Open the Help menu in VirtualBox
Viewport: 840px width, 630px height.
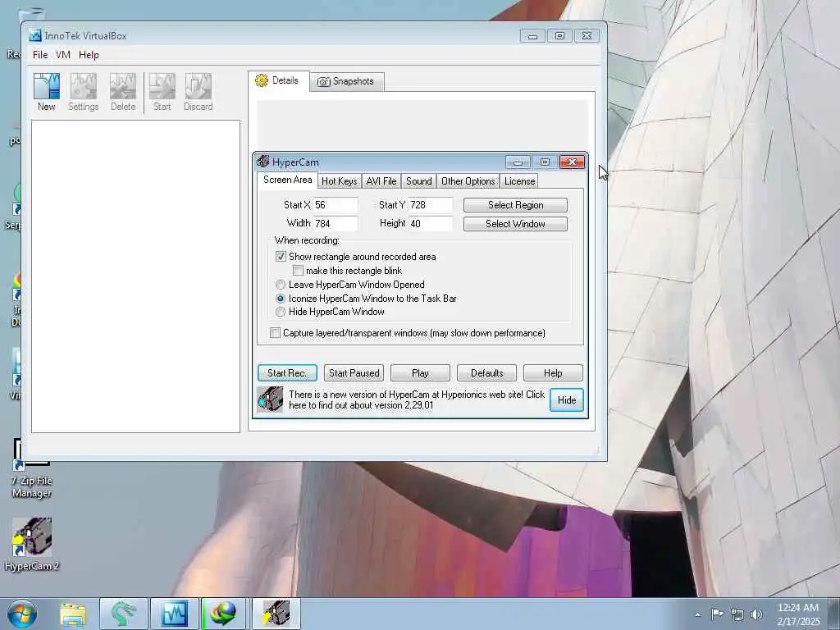tap(89, 55)
